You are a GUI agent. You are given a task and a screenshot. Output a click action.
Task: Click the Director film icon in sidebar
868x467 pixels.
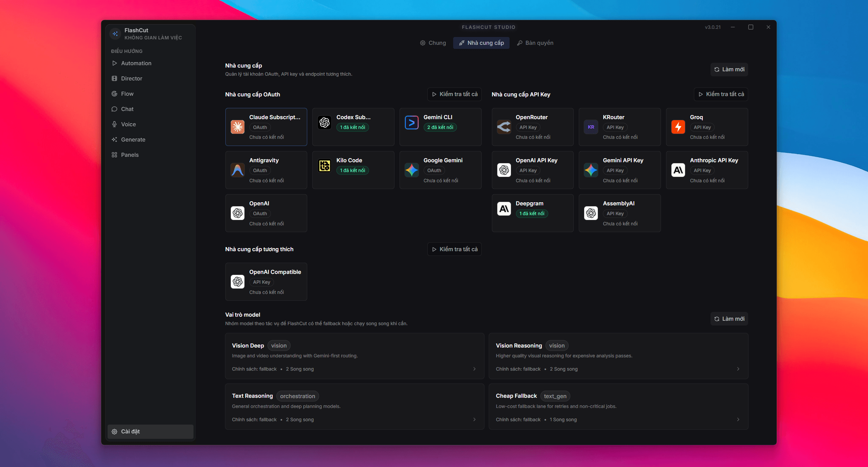tap(114, 78)
